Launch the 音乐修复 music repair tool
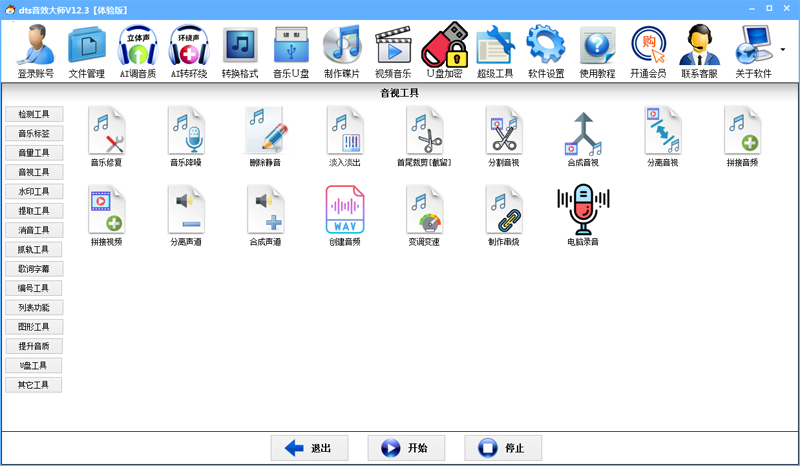The width and height of the screenshot is (800, 466). (106, 136)
